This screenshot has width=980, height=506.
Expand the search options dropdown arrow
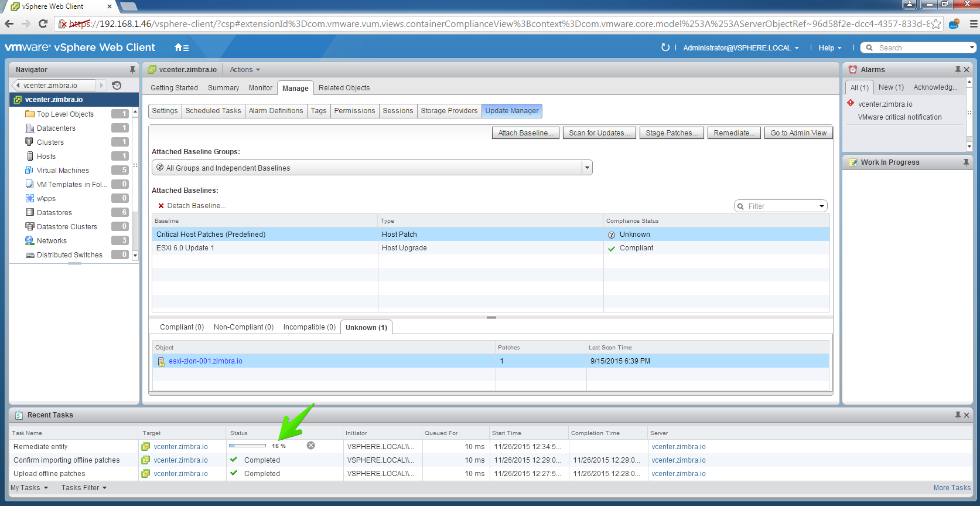[972, 47]
